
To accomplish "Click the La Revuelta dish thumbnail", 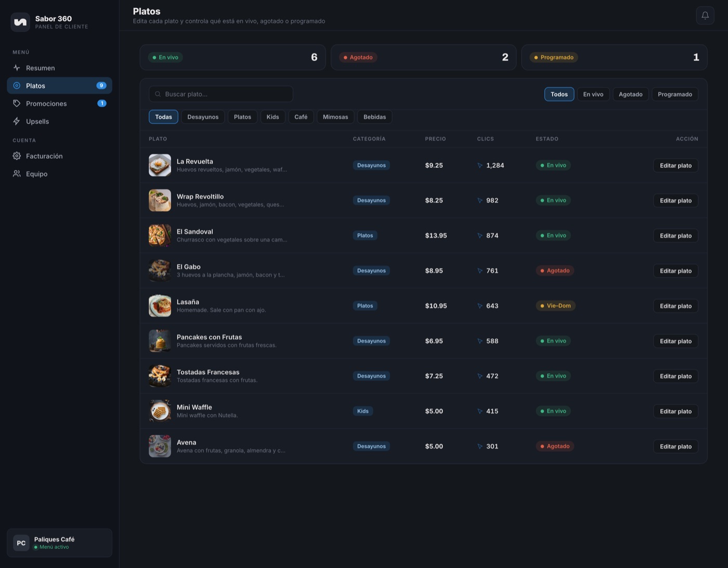I will [x=160, y=165].
